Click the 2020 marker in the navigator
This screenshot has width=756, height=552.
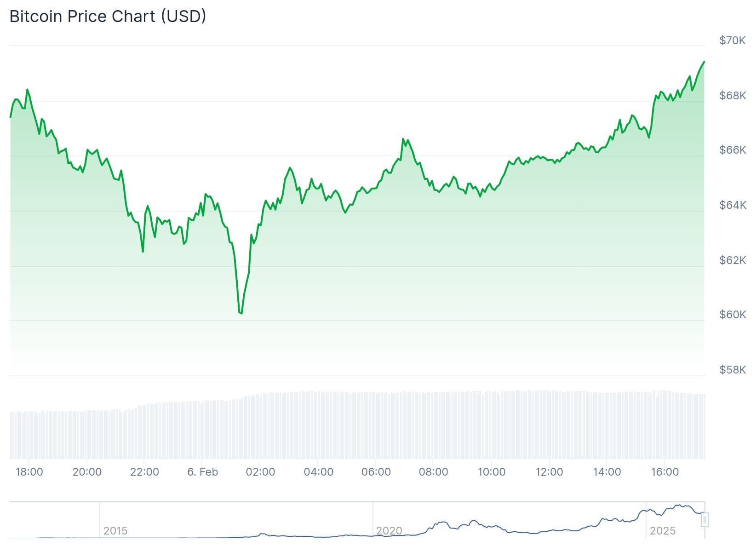tap(389, 530)
